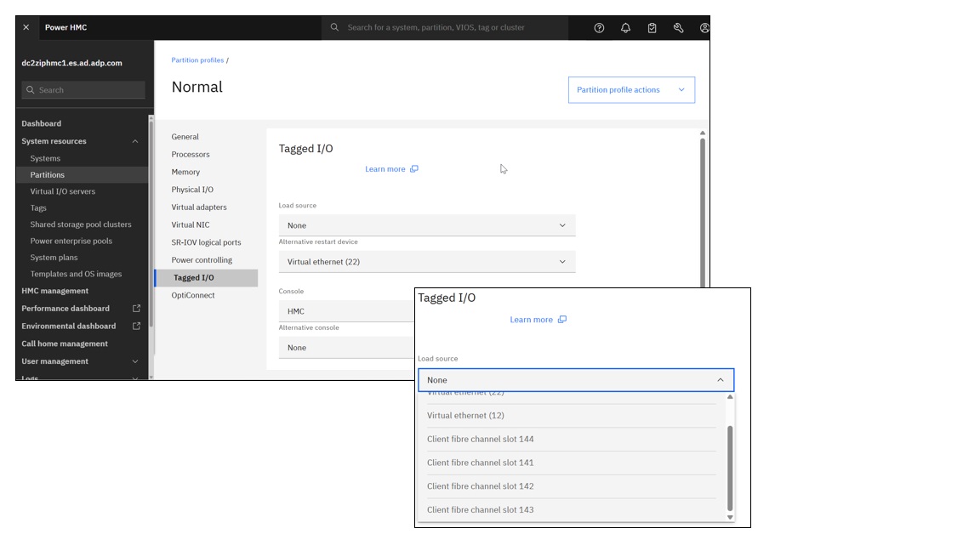
Task: Click the Partition profiles breadcrumb link
Action: [x=197, y=60]
